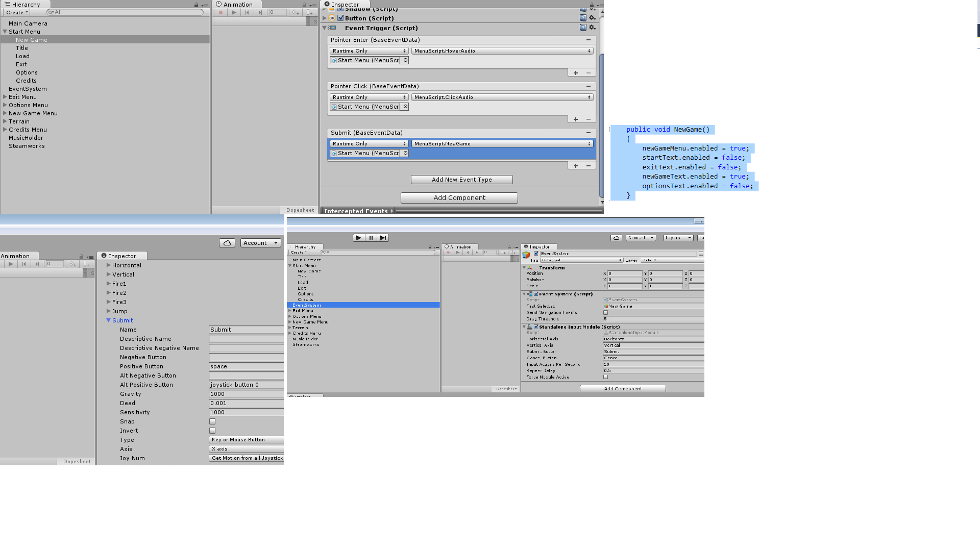This screenshot has width=980, height=551.
Task: Add a listener to the Pointer Enter list
Action: tap(576, 73)
